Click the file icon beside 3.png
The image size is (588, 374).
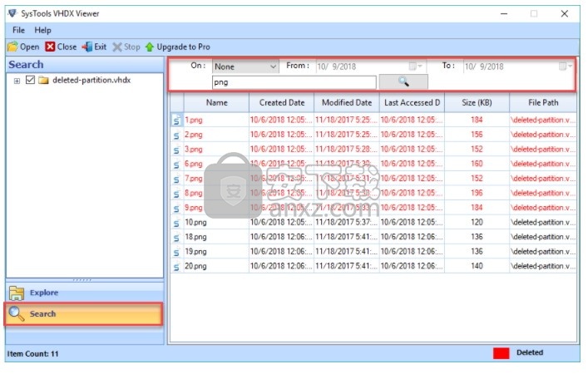tap(176, 150)
